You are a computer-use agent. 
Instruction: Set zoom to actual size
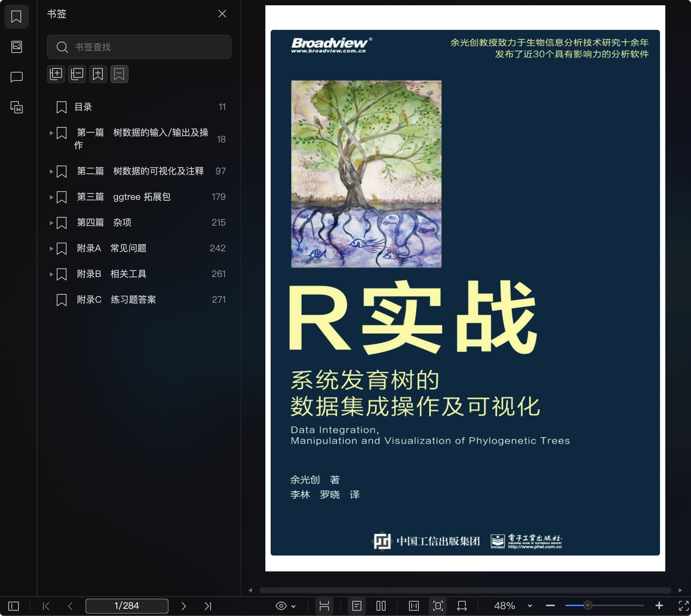(x=414, y=606)
